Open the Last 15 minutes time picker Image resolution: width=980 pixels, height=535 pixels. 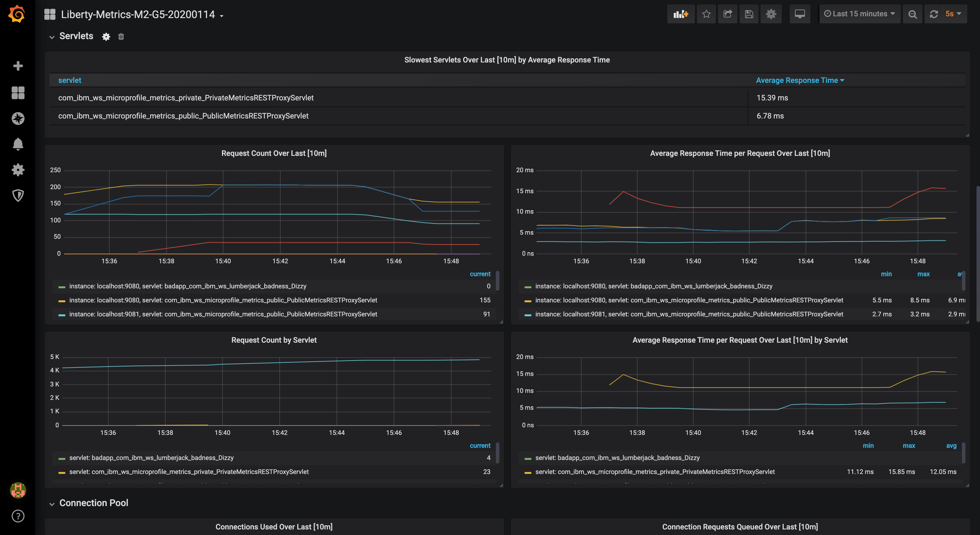pyautogui.click(x=860, y=14)
